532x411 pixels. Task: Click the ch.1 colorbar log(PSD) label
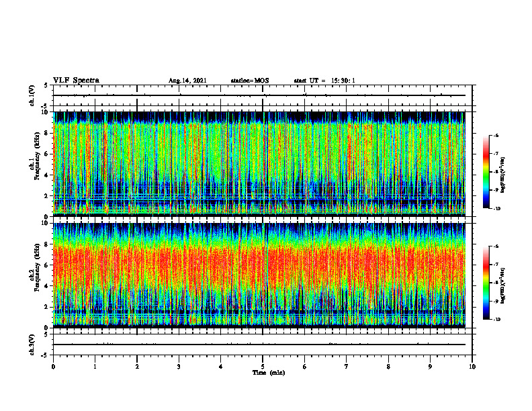tap(503, 175)
